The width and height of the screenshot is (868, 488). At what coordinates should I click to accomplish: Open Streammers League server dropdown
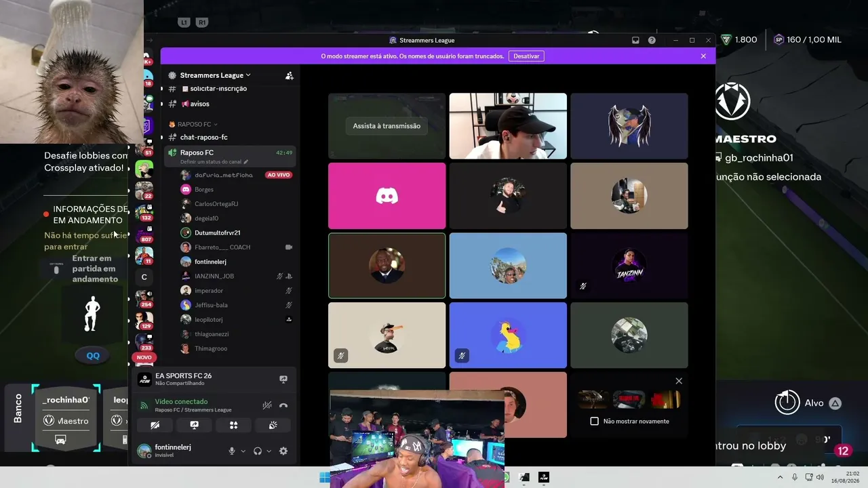[216, 75]
